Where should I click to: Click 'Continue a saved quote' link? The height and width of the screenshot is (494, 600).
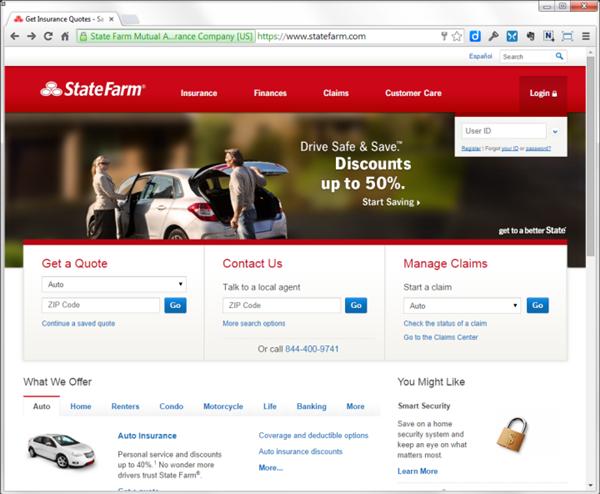pyautogui.click(x=78, y=324)
